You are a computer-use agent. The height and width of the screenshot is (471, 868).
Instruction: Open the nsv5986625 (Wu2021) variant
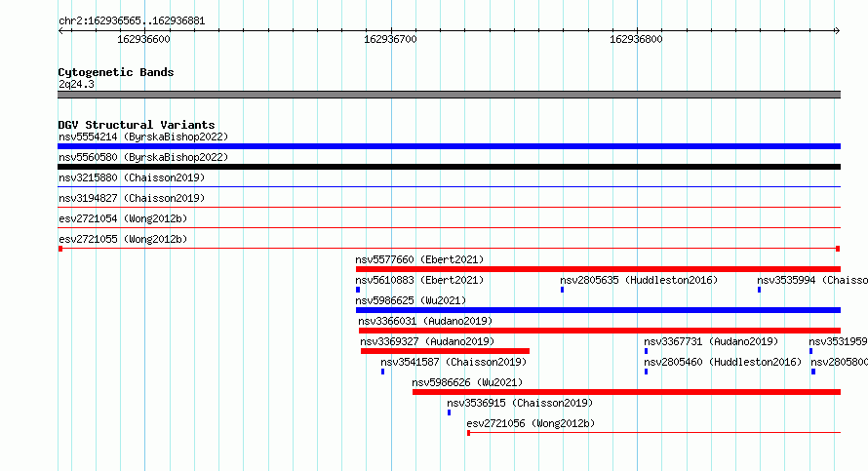pyautogui.click(x=411, y=300)
